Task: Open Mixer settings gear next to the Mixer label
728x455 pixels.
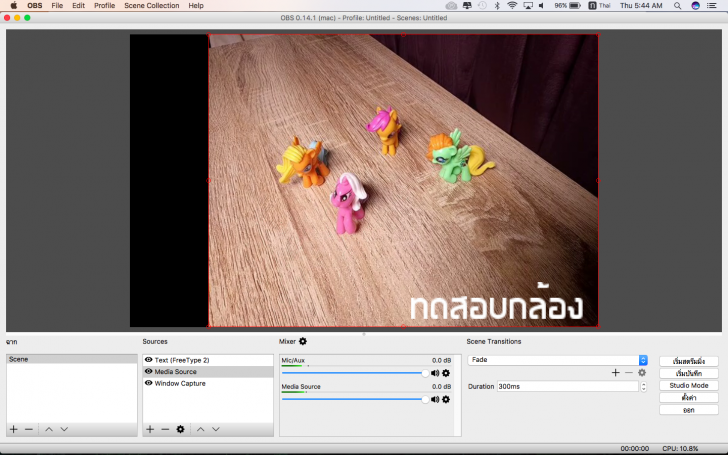Action: pyautogui.click(x=303, y=341)
